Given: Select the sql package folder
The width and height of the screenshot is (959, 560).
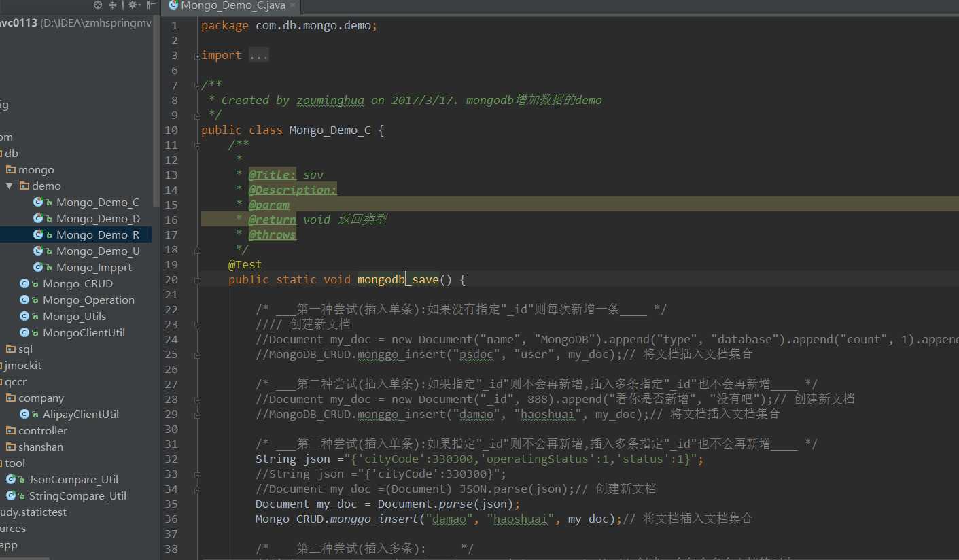Looking at the screenshot, I should (25, 349).
